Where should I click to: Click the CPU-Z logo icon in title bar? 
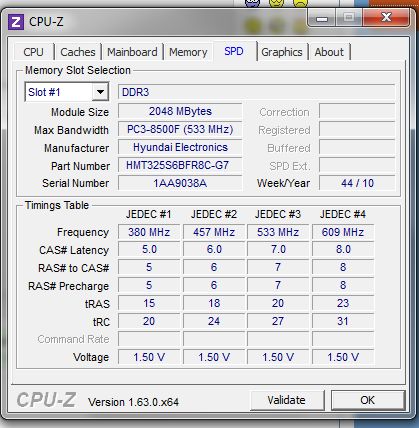[16, 22]
